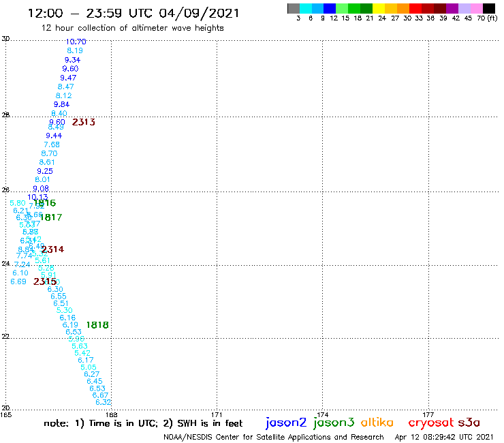Image resolution: width=504 pixels, height=443 pixels.
Task: Pick the black swatch at the legend's end
Action: 489,8
